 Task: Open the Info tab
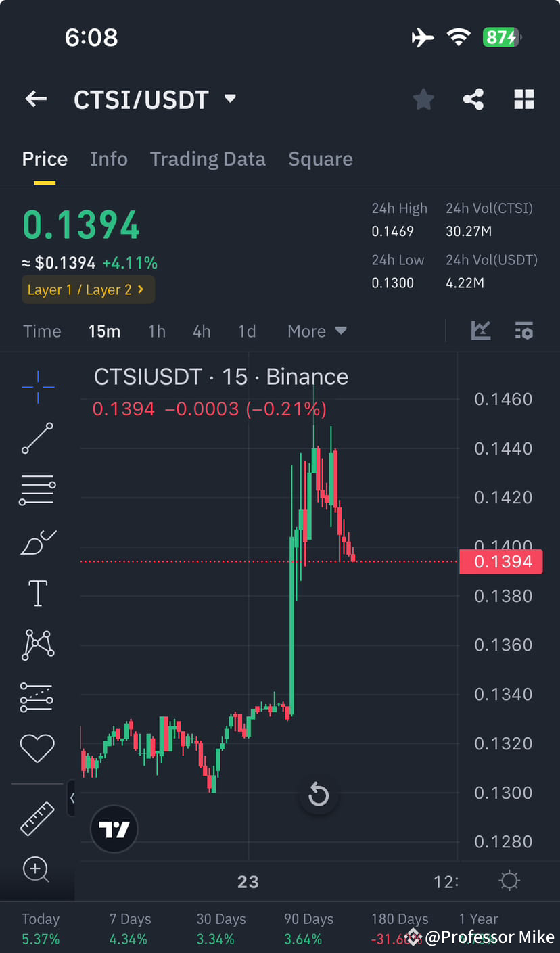point(109,158)
